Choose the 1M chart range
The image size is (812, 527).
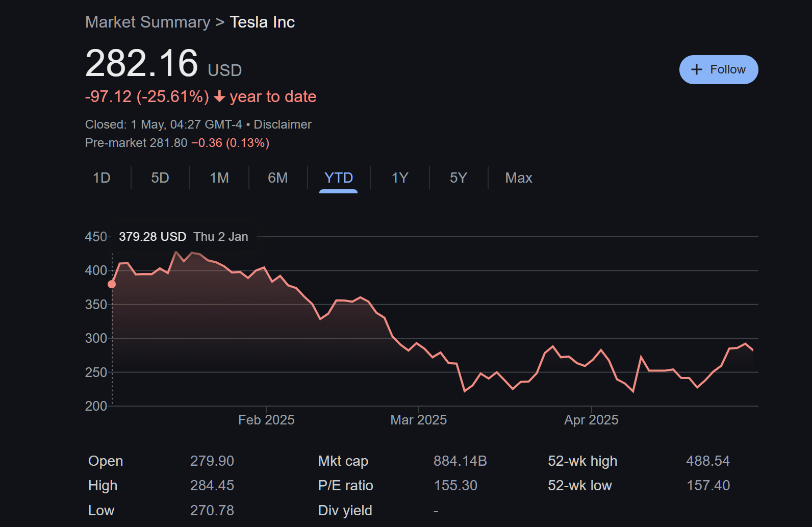(x=219, y=178)
